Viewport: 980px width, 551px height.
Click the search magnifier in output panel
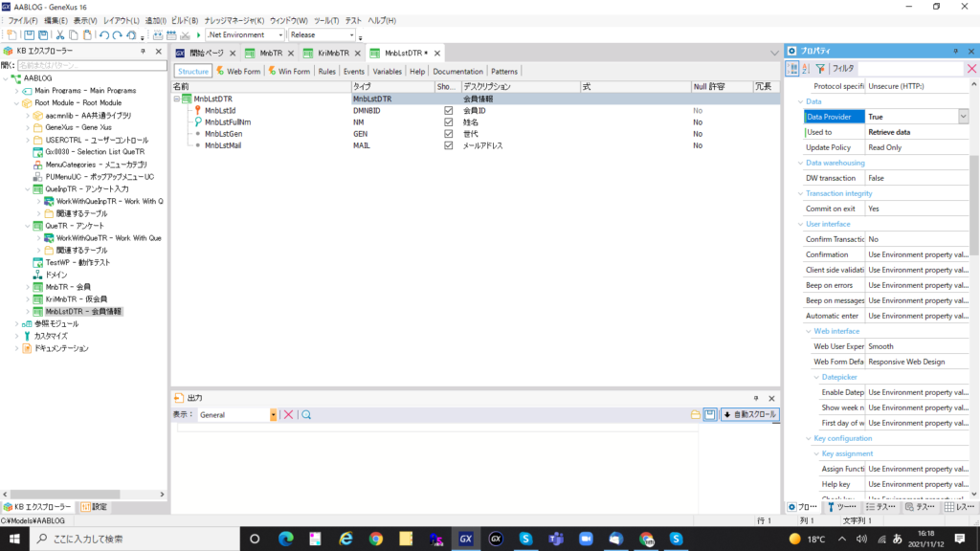pyautogui.click(x=306, y=415)
